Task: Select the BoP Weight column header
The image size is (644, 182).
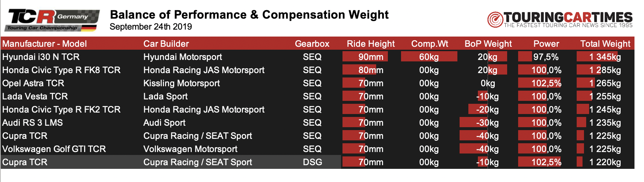Action: (x=488, y=44)
